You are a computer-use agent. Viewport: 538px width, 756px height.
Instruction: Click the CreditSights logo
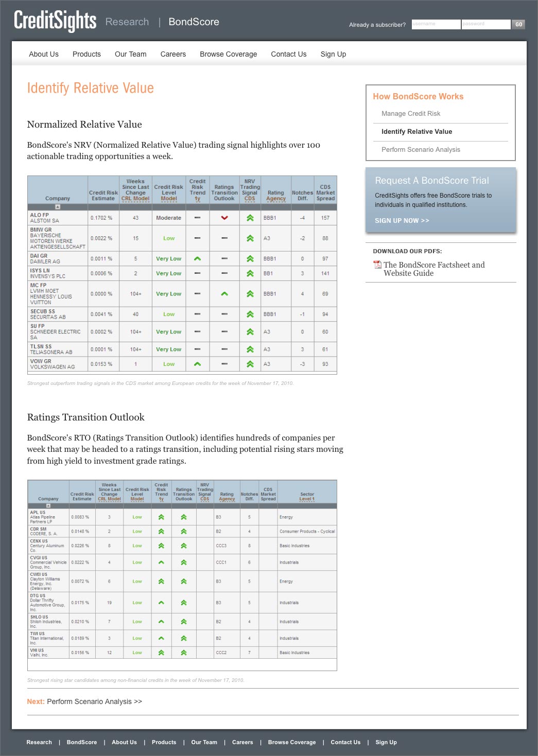[x=55, y=21]
